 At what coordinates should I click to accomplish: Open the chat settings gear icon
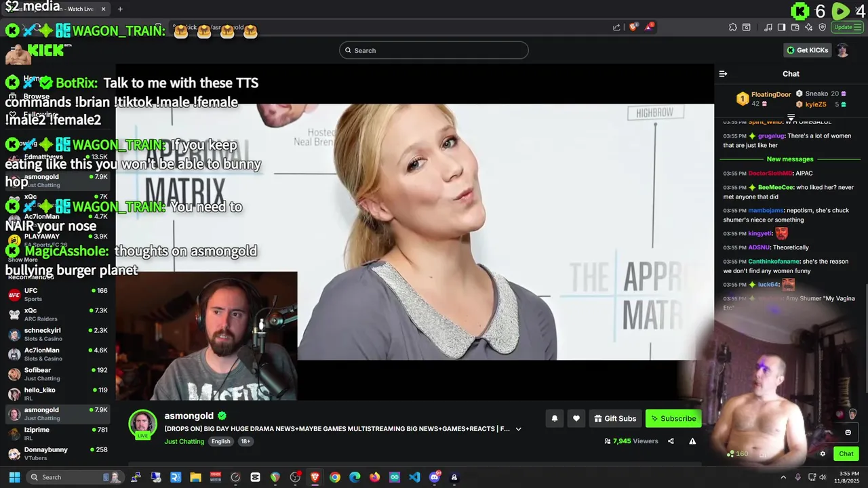(x=823, y=454)
